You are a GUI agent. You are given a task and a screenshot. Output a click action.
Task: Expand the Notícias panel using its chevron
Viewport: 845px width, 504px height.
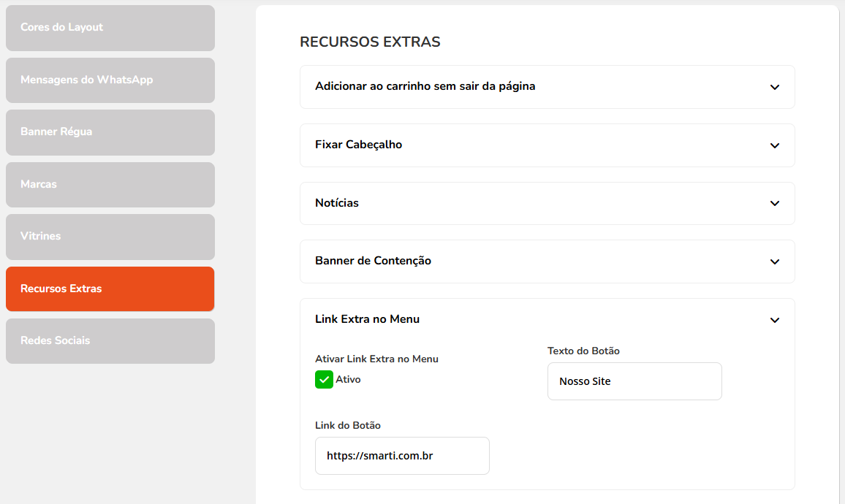click(x=775, y=203)
